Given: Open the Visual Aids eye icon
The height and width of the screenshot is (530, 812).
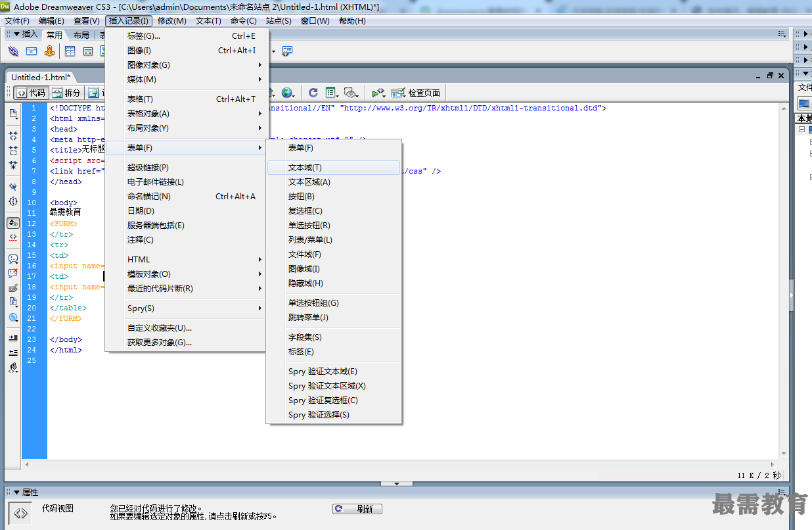Looking at the screenshot, I should click(351, 93).
